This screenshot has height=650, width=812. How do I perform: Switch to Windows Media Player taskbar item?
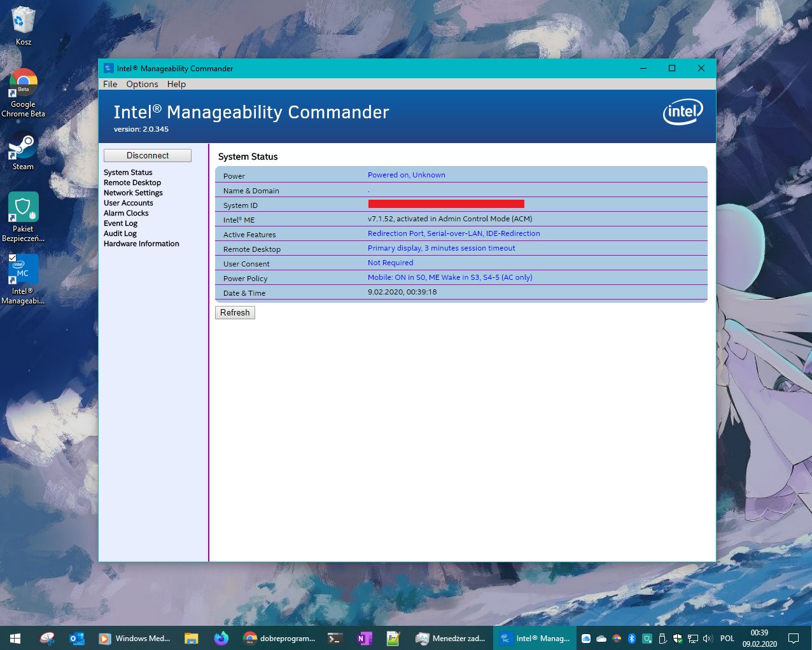click(134, 638)
